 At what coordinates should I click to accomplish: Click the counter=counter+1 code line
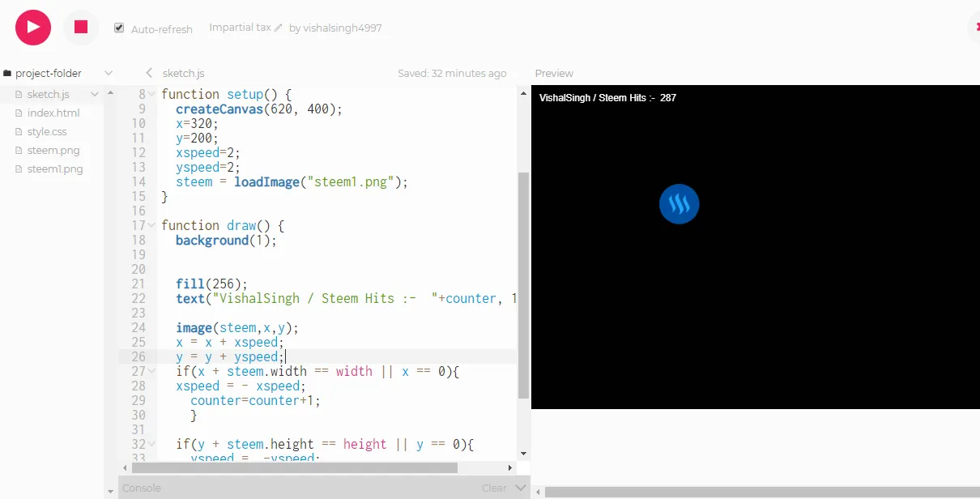tap(256, 401)
